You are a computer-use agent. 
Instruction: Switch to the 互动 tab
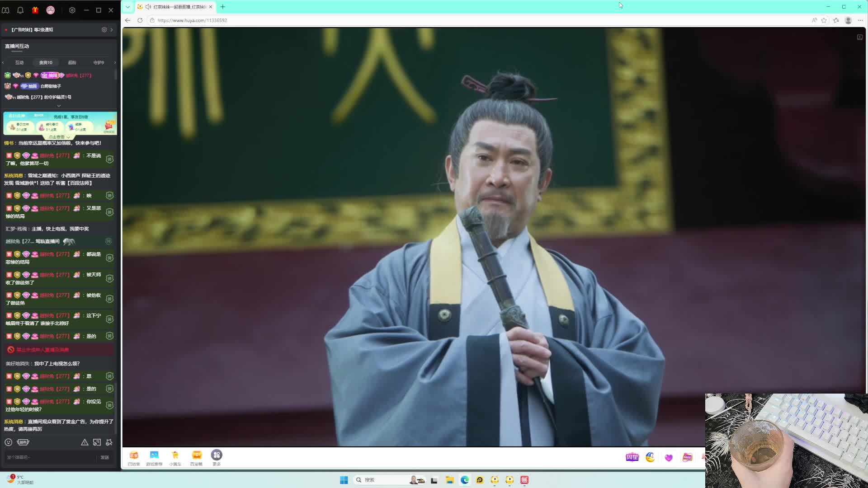19,63
